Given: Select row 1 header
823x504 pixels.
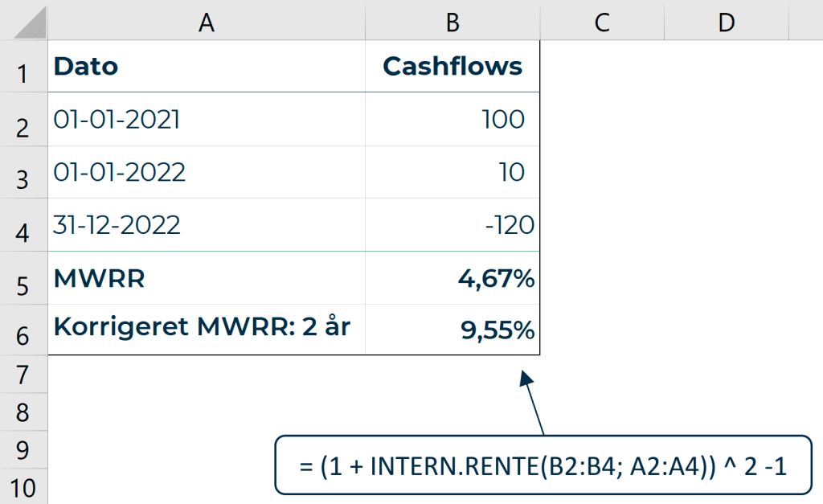Looking at the screenshot, I should pyautogui.click(x=23, y=66).
